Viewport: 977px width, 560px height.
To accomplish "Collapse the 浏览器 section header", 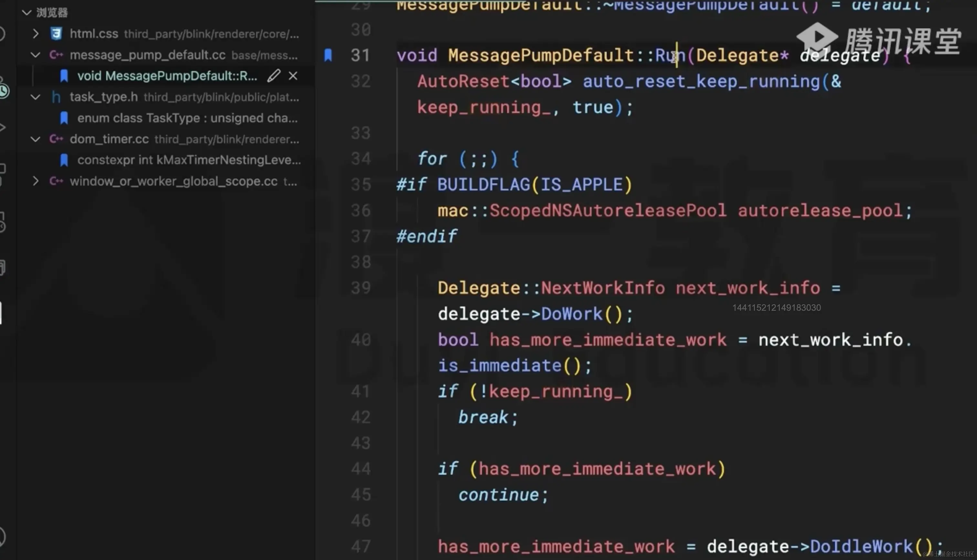I will (x=26, y=13).
